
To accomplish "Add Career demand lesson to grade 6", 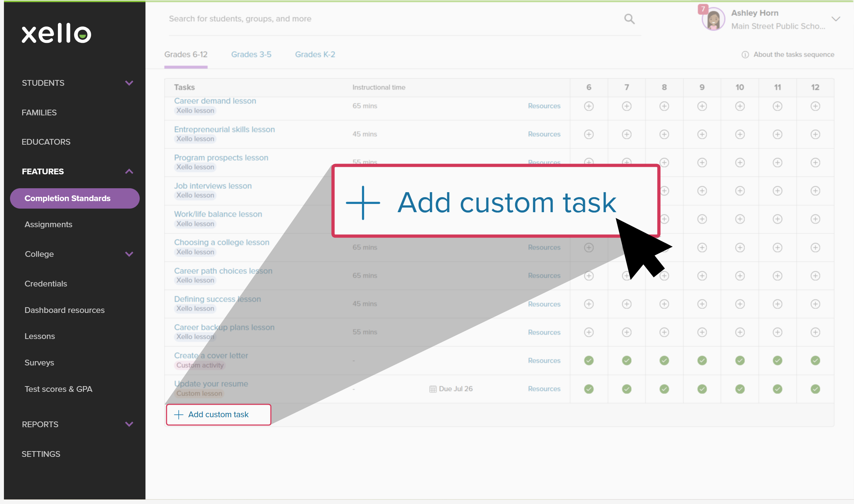I will point(589,106).
